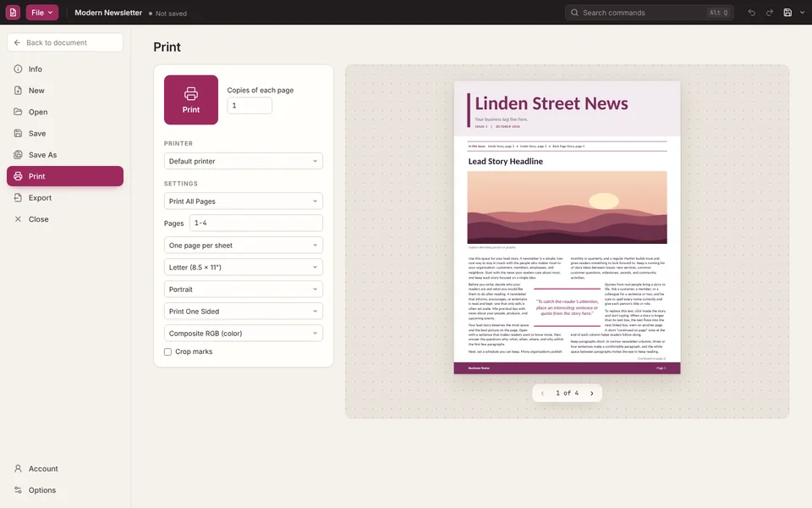Open the Default printer dropdown

coord(244,161)
